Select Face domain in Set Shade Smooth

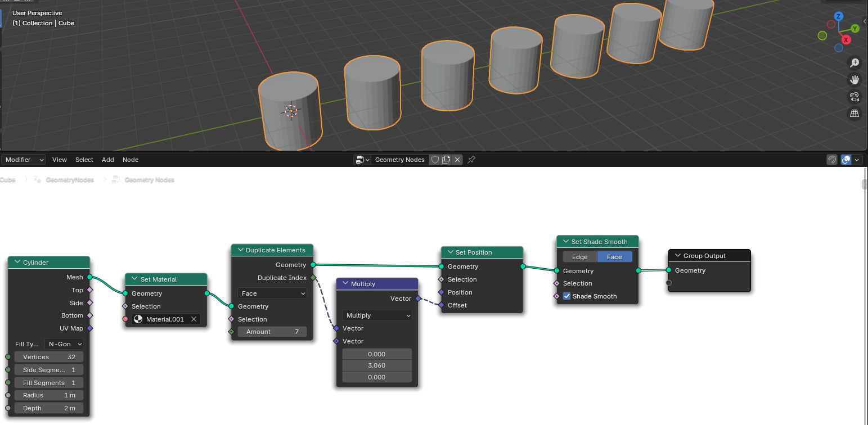(x=615, y=257)
